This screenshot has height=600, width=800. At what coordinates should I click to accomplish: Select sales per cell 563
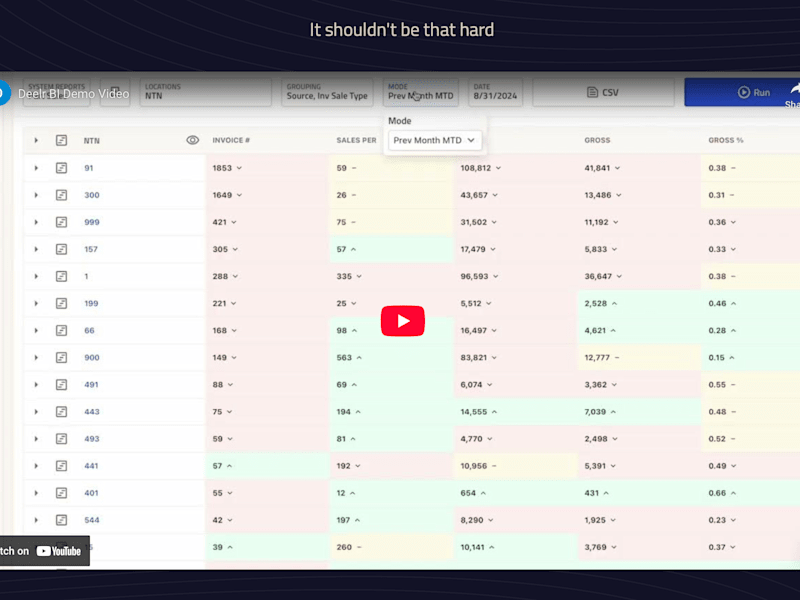(x=391, y=357)
